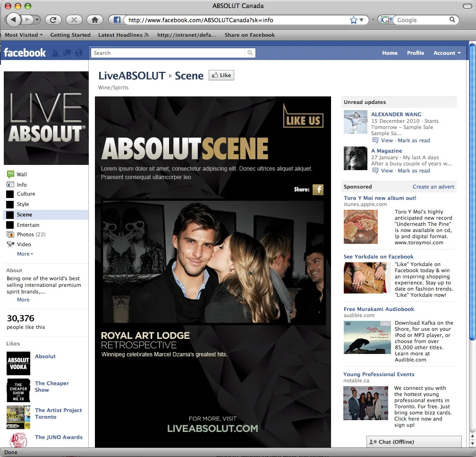This screenshot has width=476, height=457.
Task: Click the window toolbar toggle pill button
Action: click(x=468, y=6)
